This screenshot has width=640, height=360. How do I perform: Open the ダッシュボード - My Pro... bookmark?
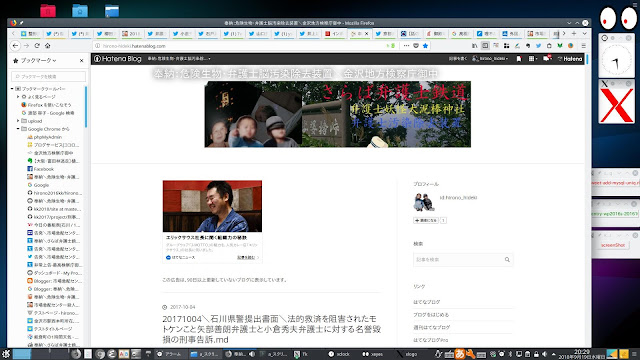pyautogui.click(x=54, y=273)
